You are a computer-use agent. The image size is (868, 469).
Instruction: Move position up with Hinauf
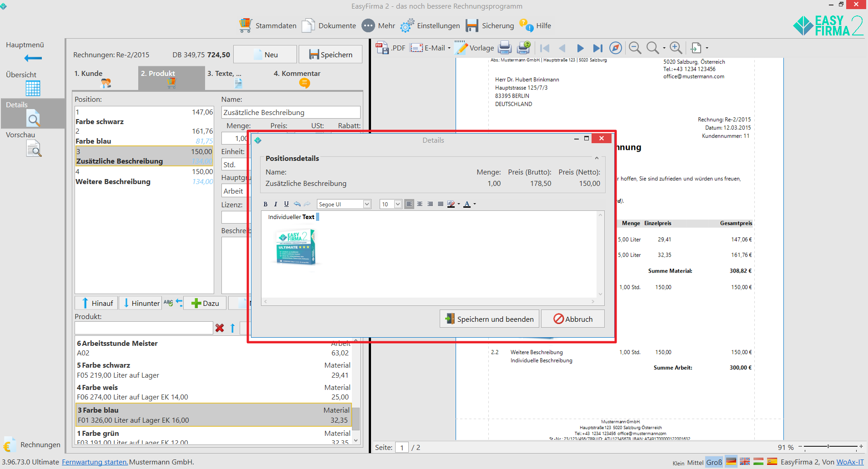click(x=96, y=303)
